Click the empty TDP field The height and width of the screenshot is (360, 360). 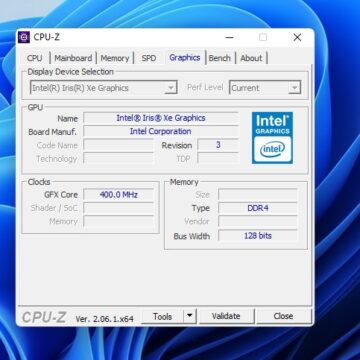[x=218, y=158]
